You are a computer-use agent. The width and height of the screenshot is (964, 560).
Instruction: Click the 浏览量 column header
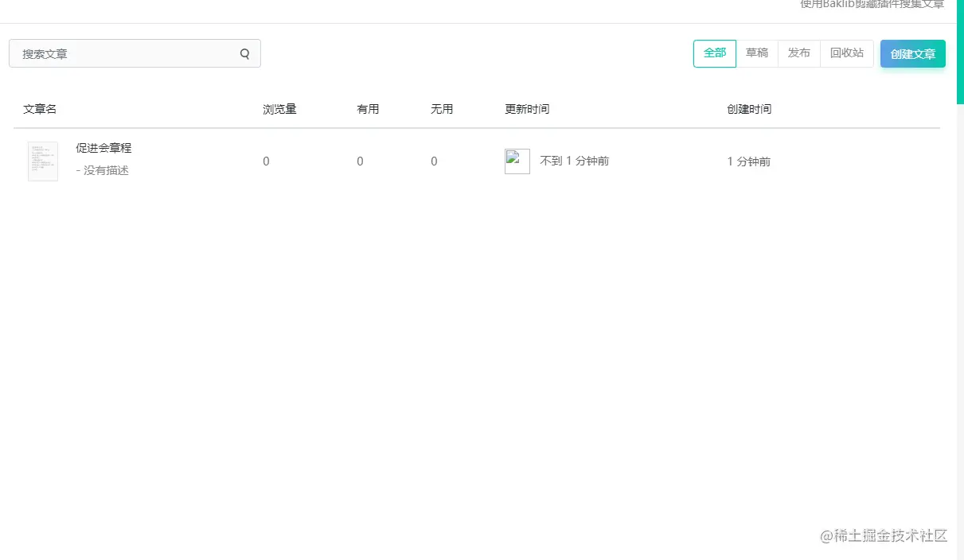(279, 109)
